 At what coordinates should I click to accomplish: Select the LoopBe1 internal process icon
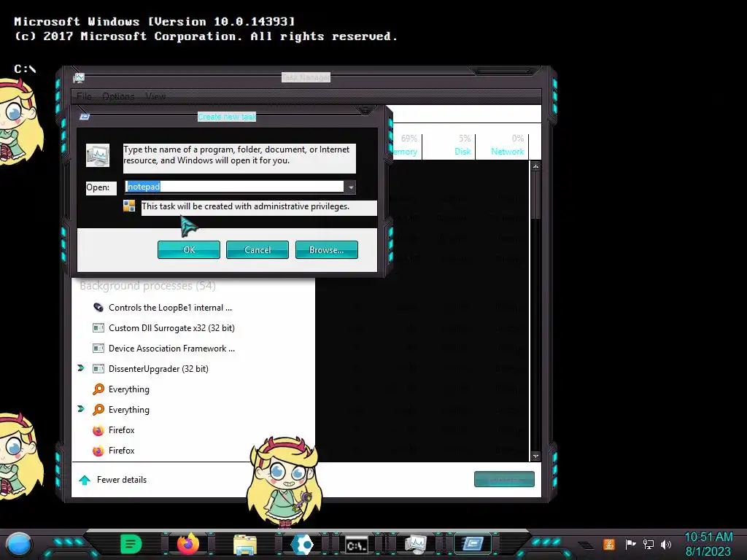pos(98,308)
